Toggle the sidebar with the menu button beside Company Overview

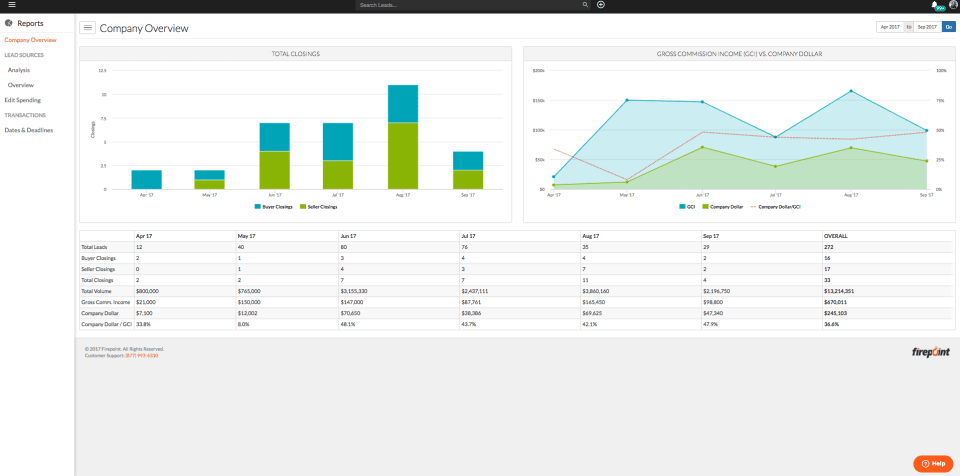(87, 28)
